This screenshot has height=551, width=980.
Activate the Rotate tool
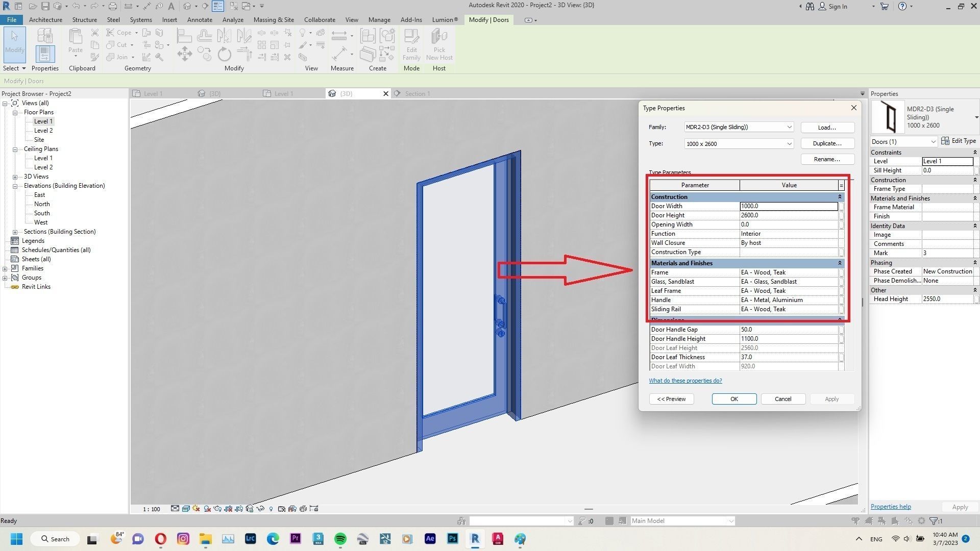(x=225, y=55)
